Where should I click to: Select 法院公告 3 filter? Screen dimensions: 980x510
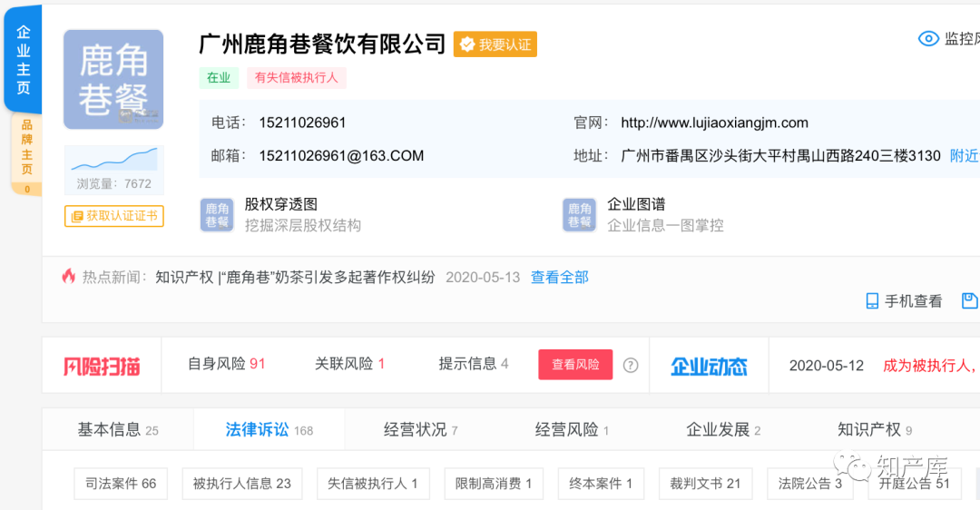click(x=810, y=484)
